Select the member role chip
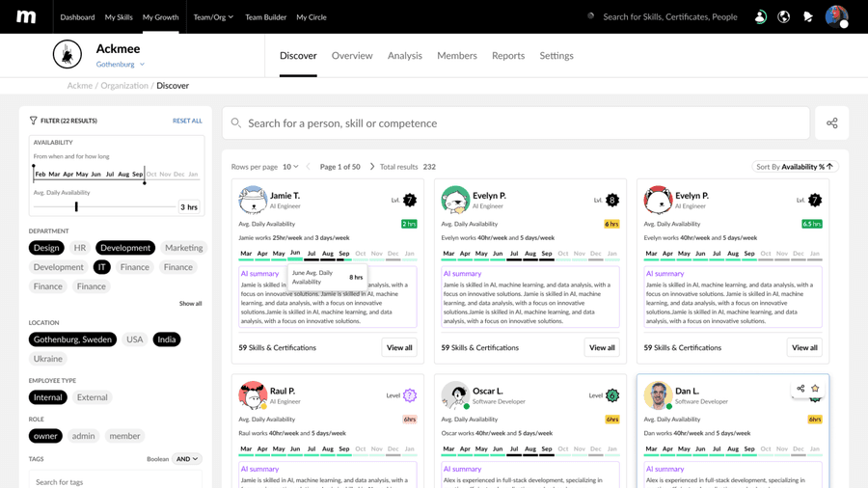868x488 pixels. 125,436
